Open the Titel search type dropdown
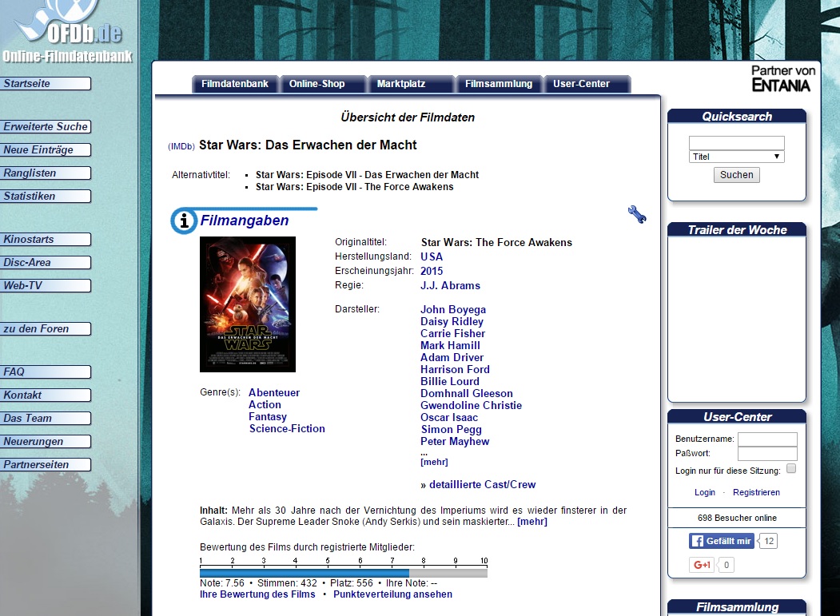 tap(737, 157)
